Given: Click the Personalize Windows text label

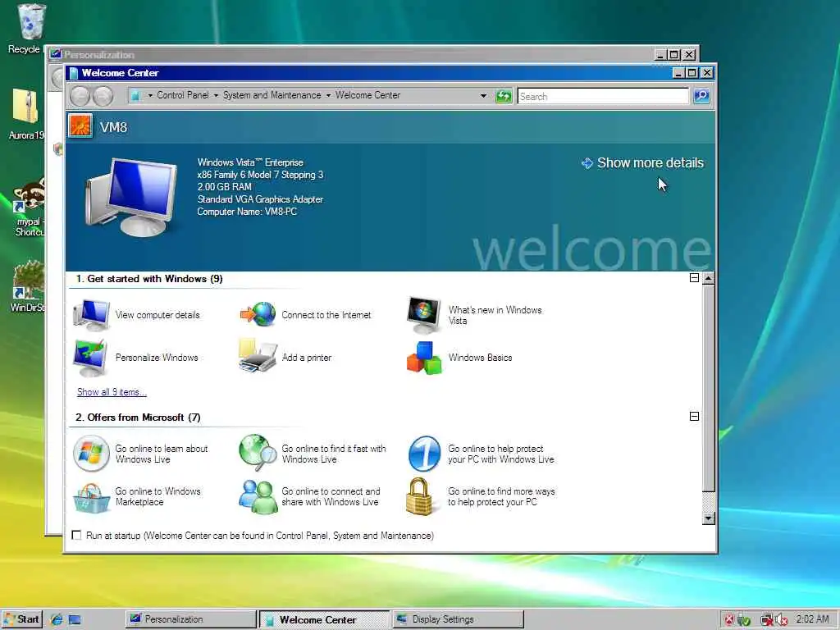Looking at the screenshot, I should pos(157,358).
